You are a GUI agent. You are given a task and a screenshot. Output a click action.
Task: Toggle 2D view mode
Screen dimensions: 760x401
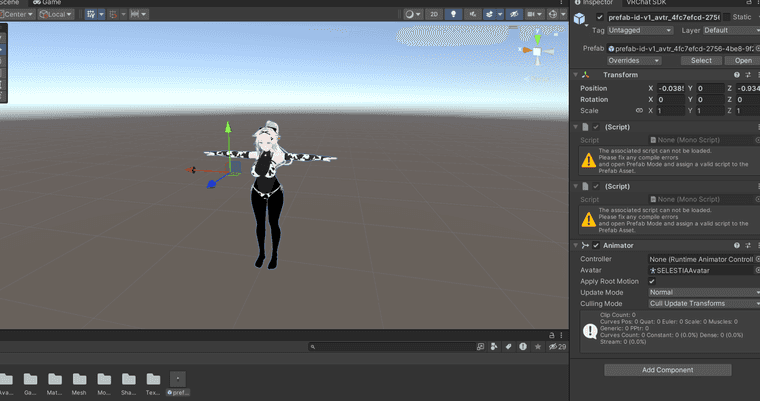434,14
